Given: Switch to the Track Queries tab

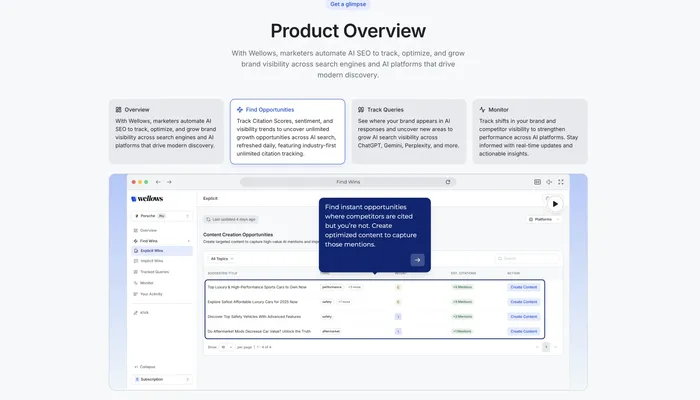Looking at the screenshot, I should pos(409,130).
